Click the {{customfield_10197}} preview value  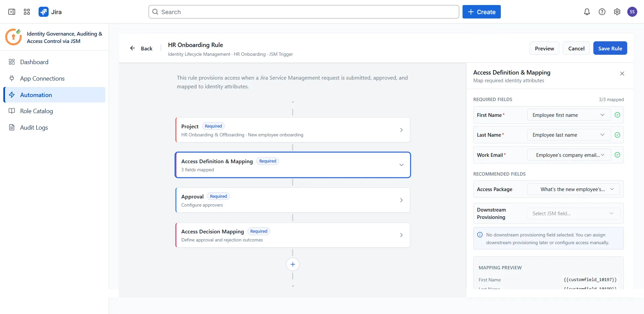point(590,279)
